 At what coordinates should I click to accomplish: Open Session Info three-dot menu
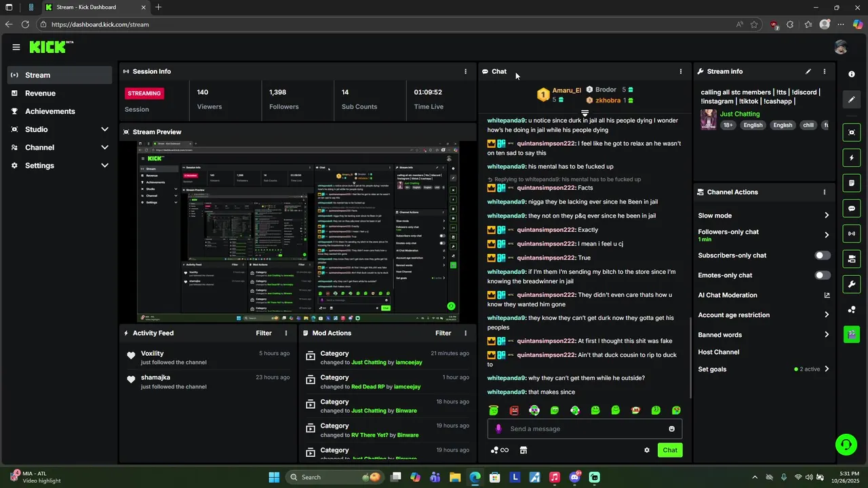tap(465, 71)
